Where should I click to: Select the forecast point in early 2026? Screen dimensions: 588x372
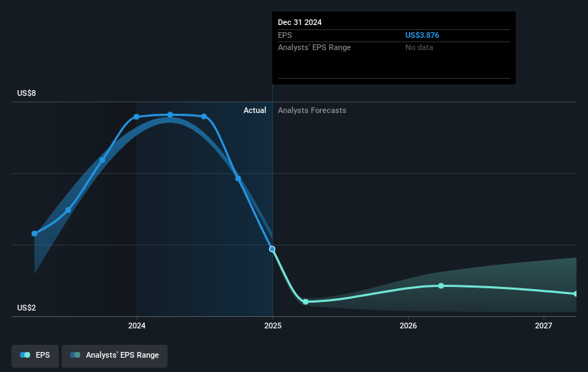(x=441, y=286)
